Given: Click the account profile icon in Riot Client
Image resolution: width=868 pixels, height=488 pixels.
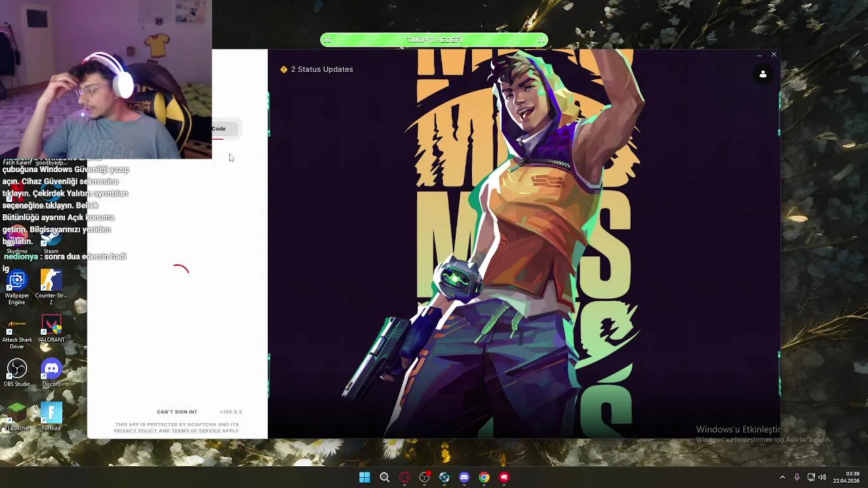Looking at the screenshot, I should pos(763,75).
